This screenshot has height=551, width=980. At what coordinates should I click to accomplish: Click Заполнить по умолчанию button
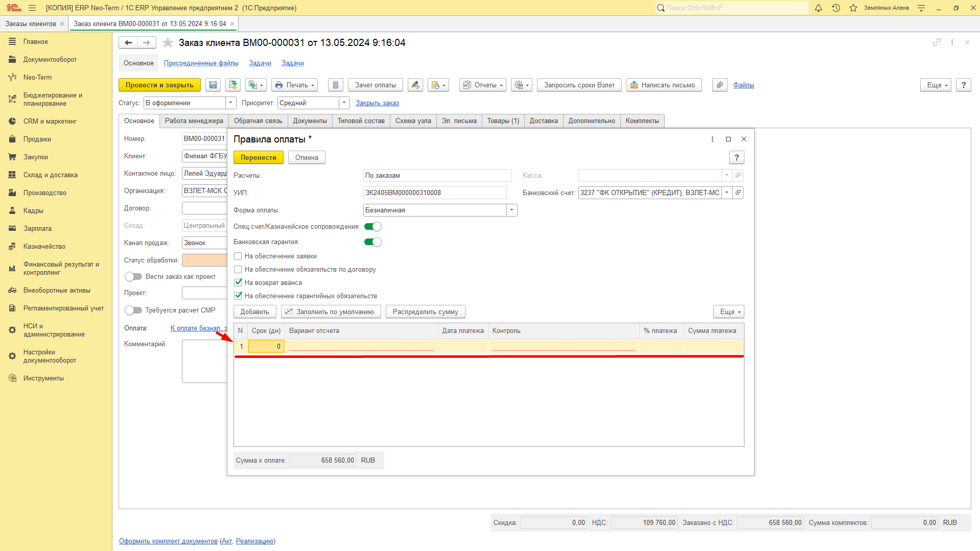[x=331, y=312]
